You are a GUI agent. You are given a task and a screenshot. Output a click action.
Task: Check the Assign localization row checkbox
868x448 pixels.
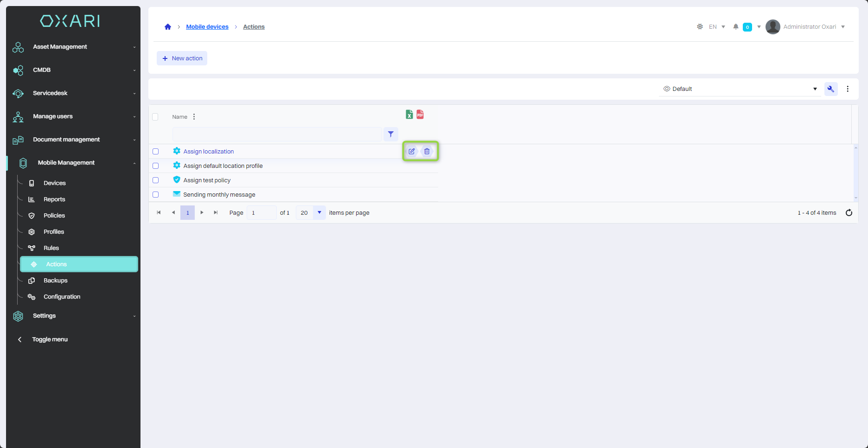point(156,152)
